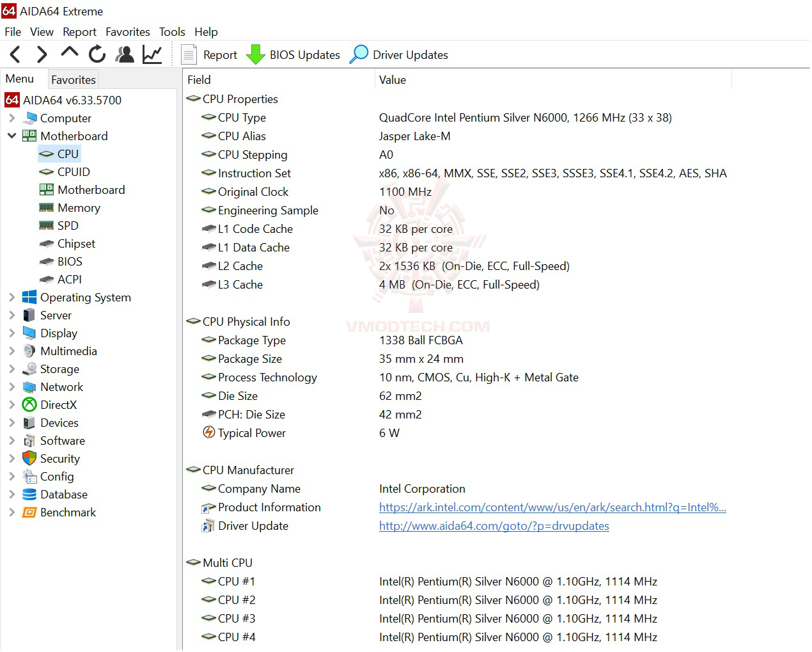This screenshot has width=812, height=652.
Task: Expand the Network node
Action: 12,387
